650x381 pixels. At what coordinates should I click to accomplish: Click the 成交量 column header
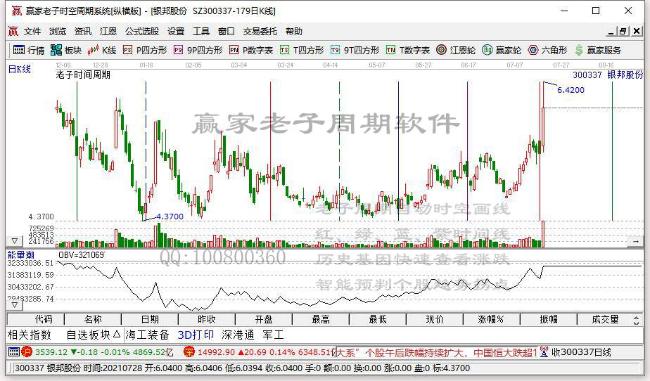tap(605, 319)
